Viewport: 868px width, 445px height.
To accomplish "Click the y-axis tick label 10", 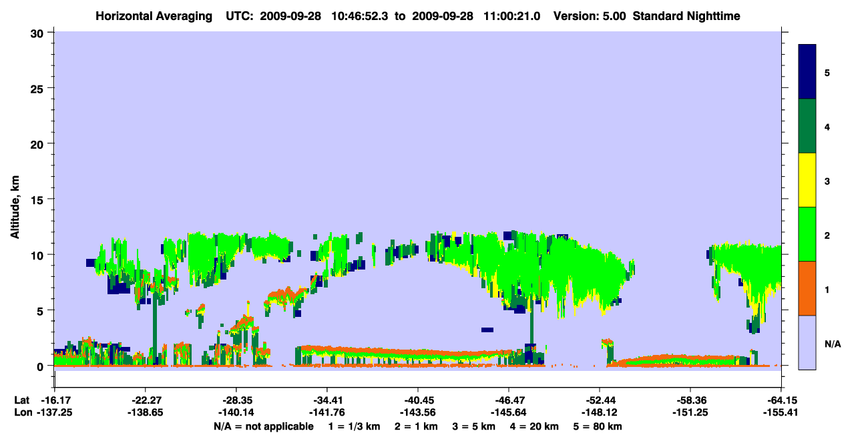I will (39, 255).
